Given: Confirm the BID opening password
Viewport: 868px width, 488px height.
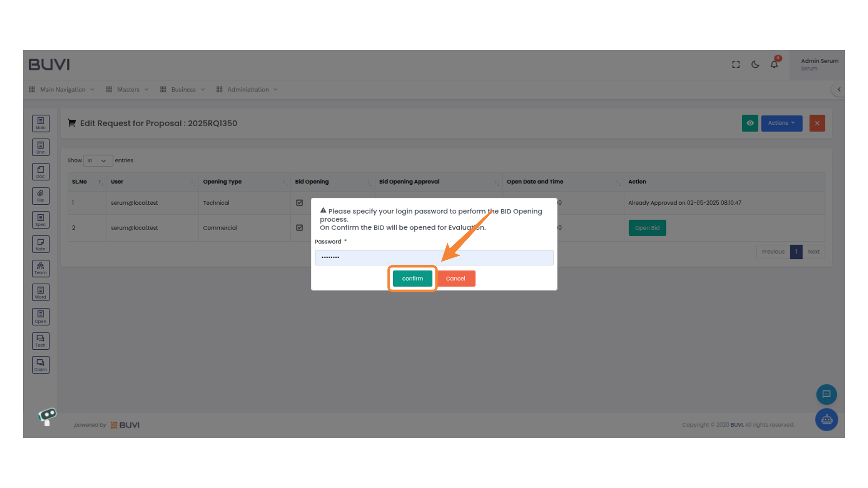Looking at the screenshot, I should 412,278.
